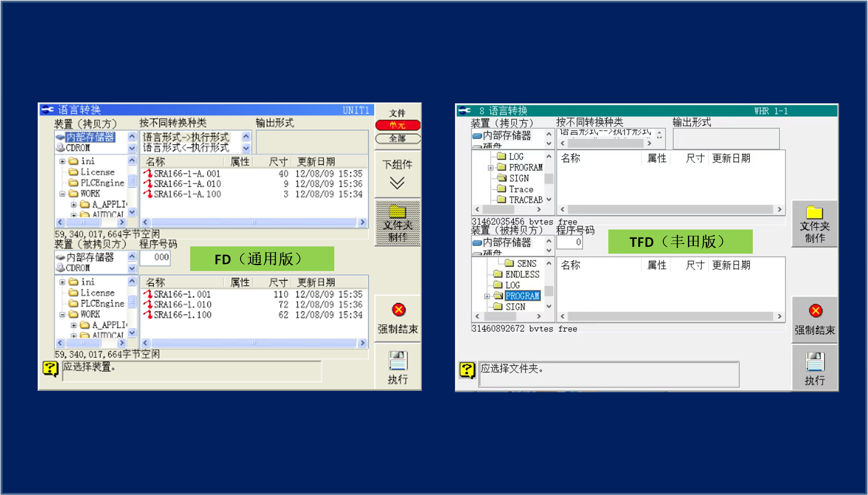Expand ini folder in FD source tree

click(62, 161)
